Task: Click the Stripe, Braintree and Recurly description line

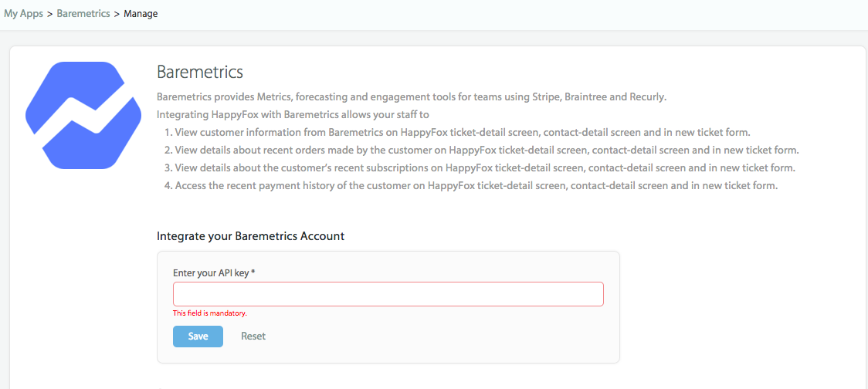Action: pos(411,97)
